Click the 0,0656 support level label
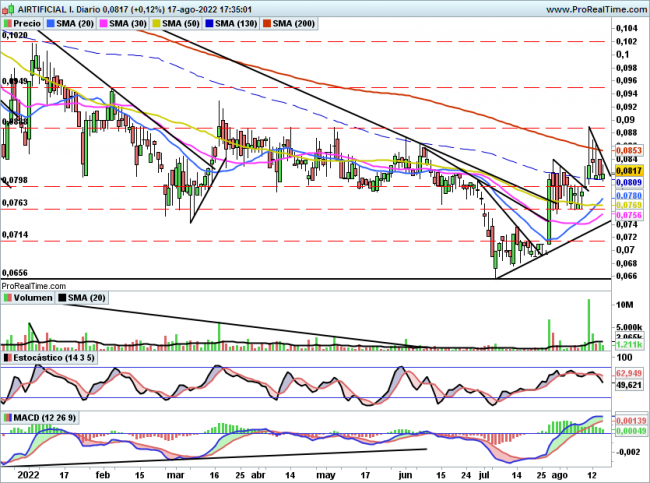The height and width of the screenshot is (483, 650). coord(14,272)
